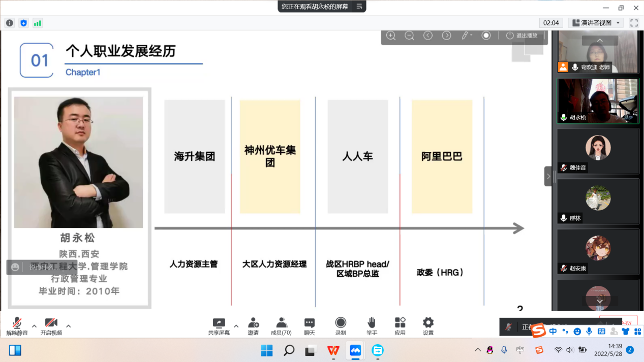The width and height of the screenshot is (644, 362).
Task: Go to next slide arrow
Action: [x=446, y=36]
